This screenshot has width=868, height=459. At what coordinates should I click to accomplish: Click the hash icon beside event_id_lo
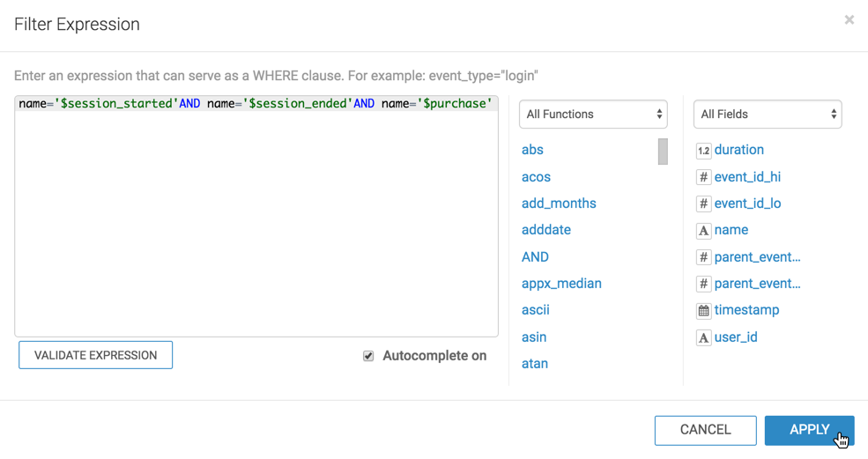(x=703, y=204)
